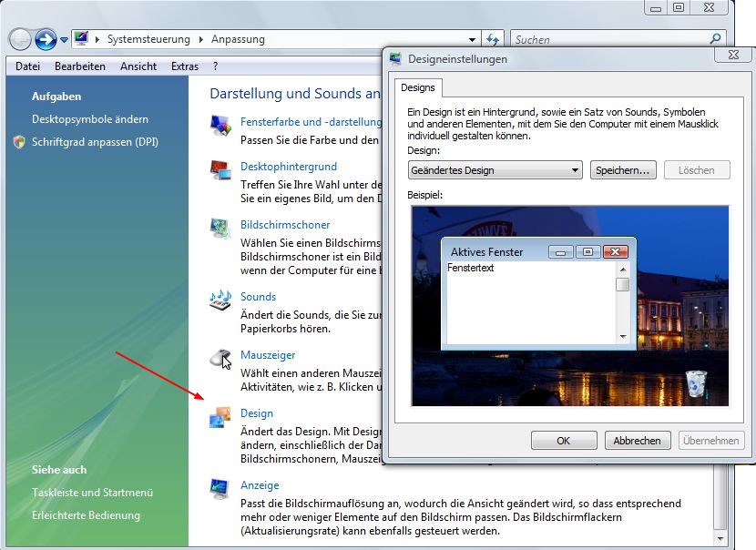Click the greyed back navigation arrow
The width and height of the screenshot is (756, 550).
coord(20,39)
